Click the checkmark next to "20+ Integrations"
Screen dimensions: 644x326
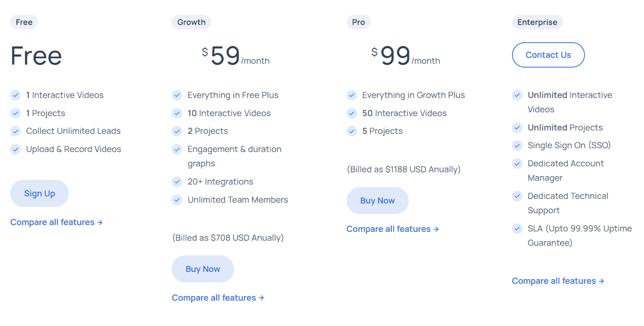coord(177,182)
